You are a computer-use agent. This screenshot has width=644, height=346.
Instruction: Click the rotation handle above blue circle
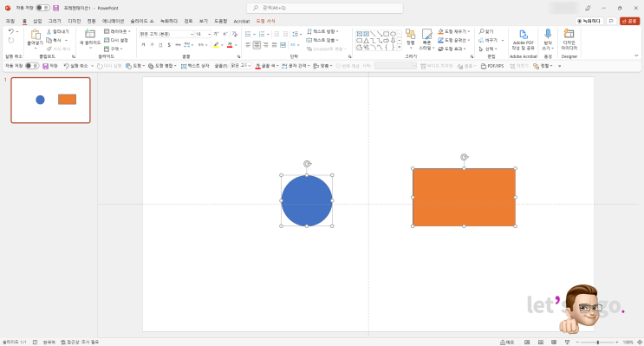pos(307,164)
